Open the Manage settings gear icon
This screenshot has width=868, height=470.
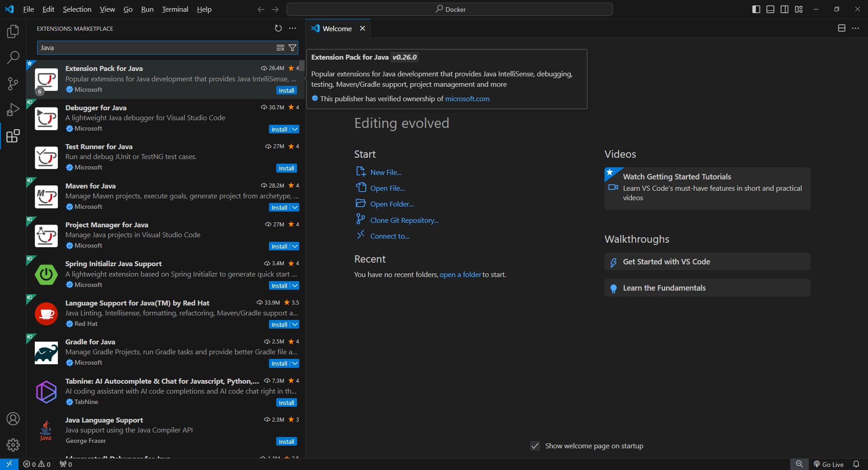13,445
